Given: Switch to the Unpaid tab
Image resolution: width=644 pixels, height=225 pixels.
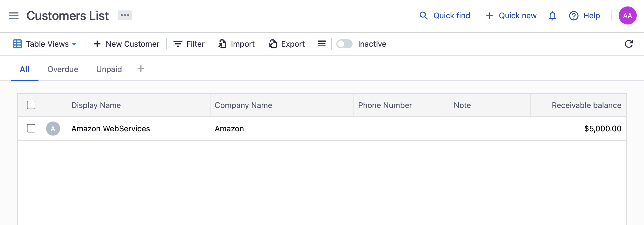Looking at the screenshot, I should tap(109, 69).
